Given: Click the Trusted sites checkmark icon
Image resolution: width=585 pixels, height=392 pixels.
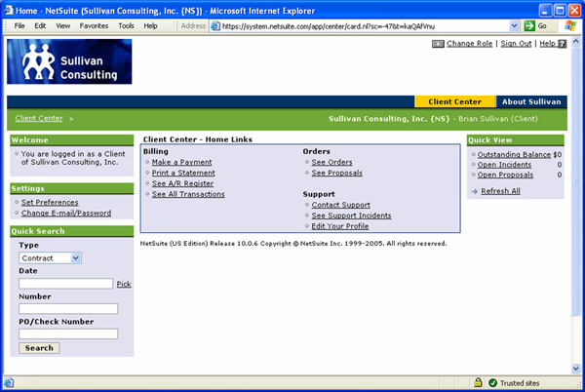Looking at the screenshot, I should click(x=492, y=382).
